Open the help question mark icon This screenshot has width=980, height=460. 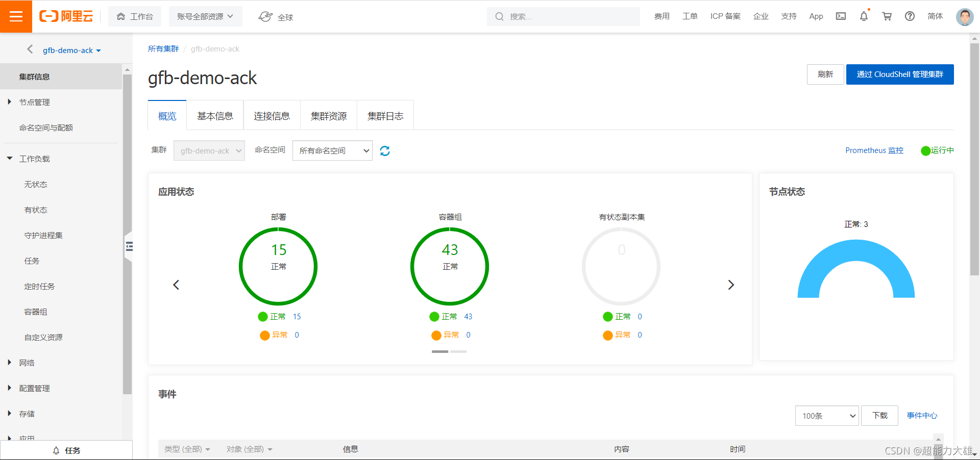(910, 16)
